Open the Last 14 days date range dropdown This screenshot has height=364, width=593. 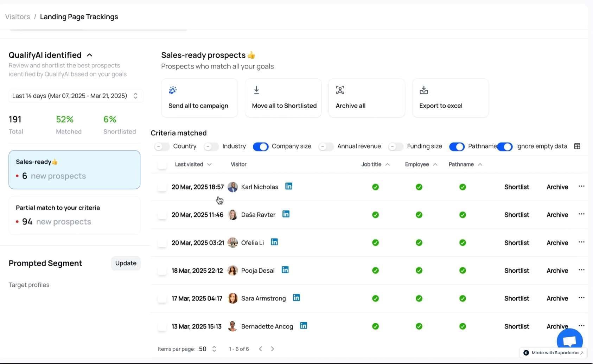(x=75, y=96)
